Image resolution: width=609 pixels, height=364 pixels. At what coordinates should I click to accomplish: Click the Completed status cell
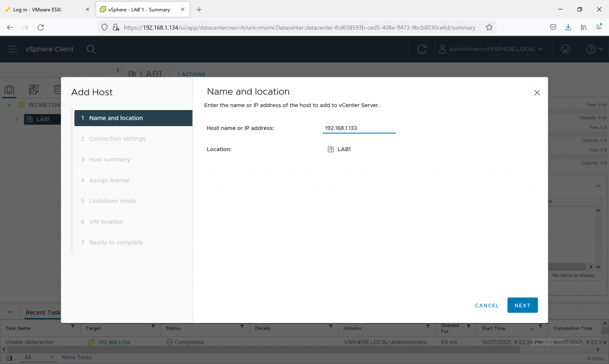click(x=185, y=342)
